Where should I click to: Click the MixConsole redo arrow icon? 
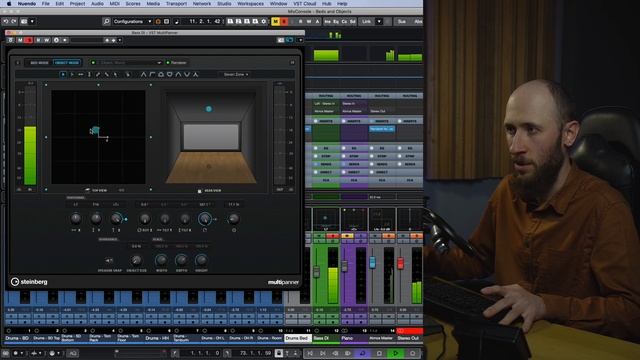(x=13, y=21)
